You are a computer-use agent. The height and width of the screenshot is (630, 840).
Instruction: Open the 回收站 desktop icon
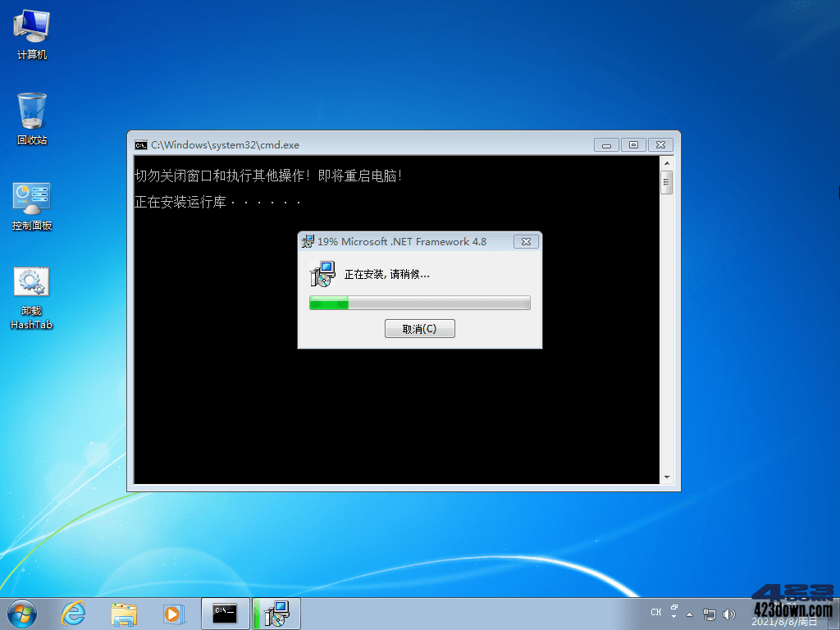30,111
